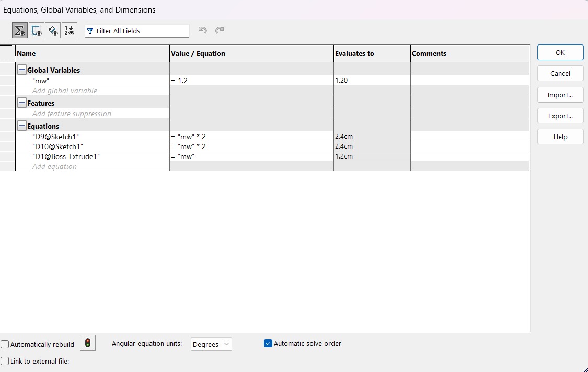
Task: Click the Export... button
Action: 560,116
